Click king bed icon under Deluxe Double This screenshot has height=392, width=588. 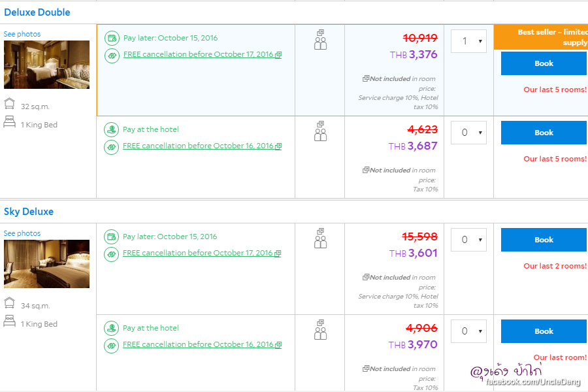(10, 122)
